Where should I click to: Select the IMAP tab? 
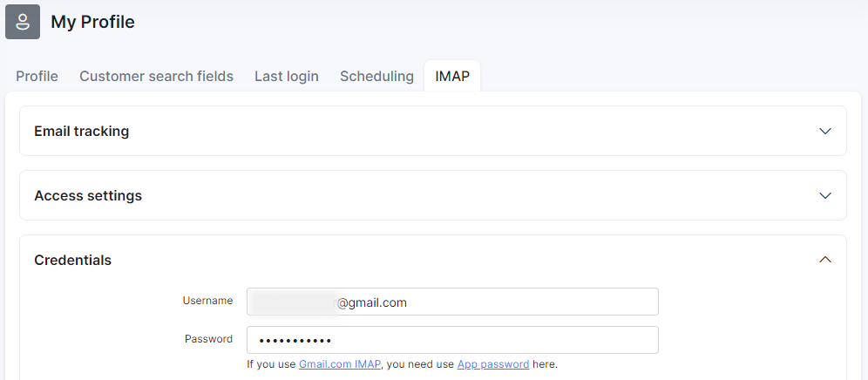452,77
